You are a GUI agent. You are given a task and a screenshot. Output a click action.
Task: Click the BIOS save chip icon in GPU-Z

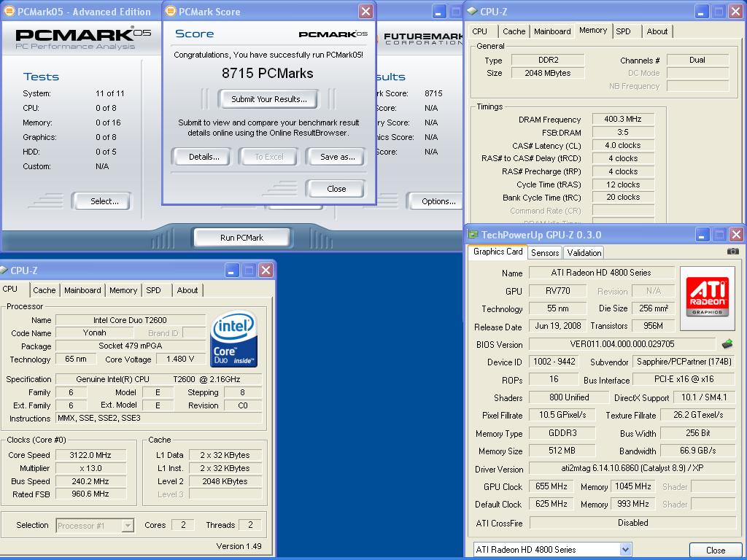727,344
